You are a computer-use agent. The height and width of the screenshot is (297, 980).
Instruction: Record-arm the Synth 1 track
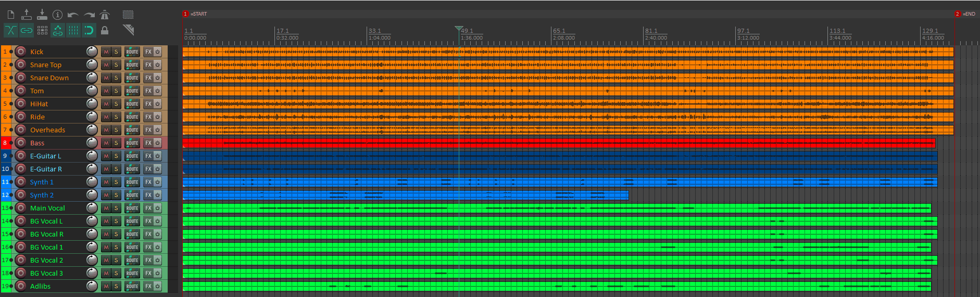21,182
